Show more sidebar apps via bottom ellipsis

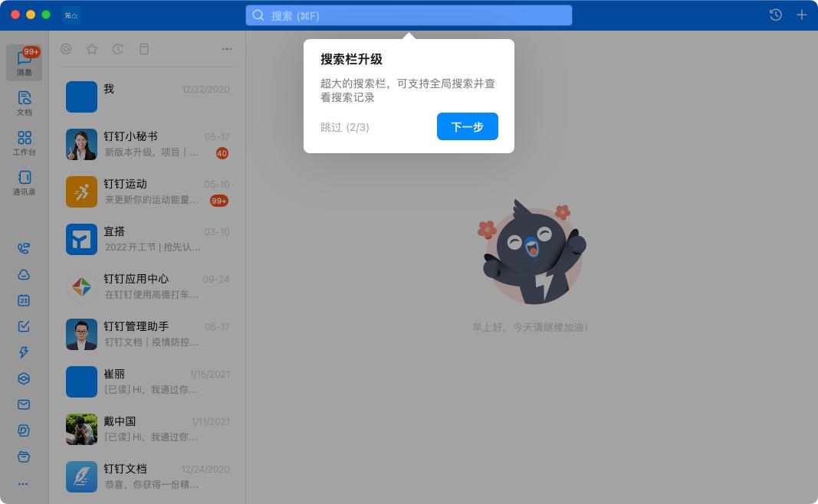point(23,483)
